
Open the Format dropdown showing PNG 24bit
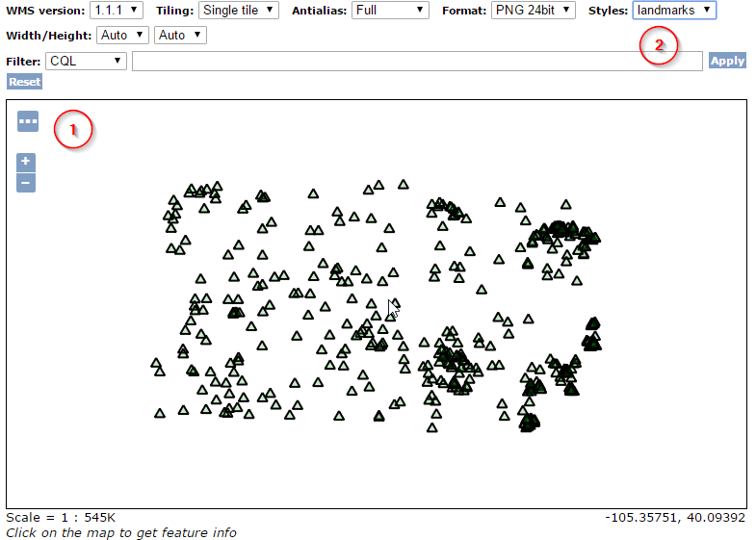(x=534, y=11)
